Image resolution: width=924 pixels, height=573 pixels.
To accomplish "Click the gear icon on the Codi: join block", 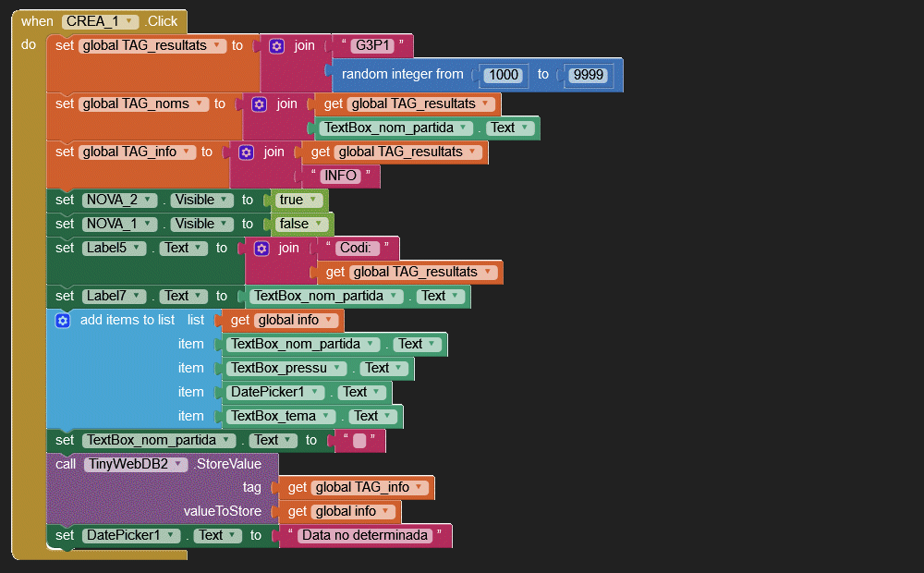I will pos(261,249).
